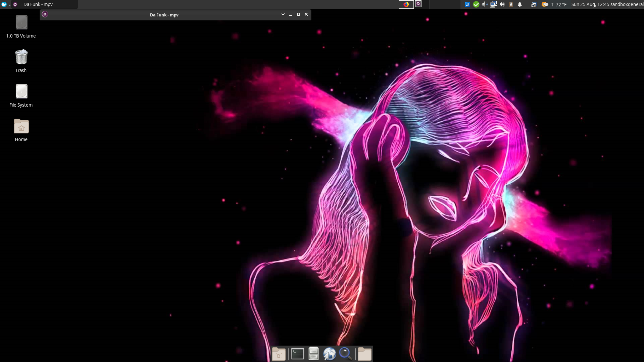Image resolution: width=644 pixels, height=362 pixels.
Task: Select the '=Da Funk - mpv=' taskbar button
Action: coord(45,4)
